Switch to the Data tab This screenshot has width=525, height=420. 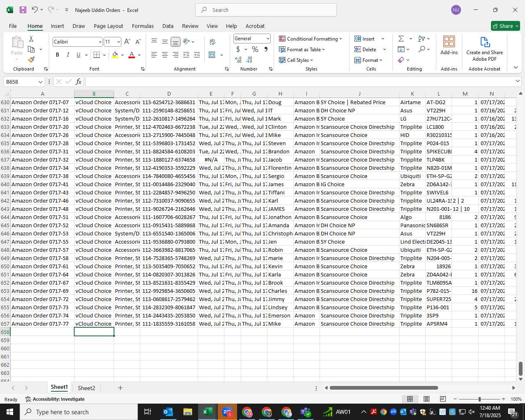pos(168,26)
